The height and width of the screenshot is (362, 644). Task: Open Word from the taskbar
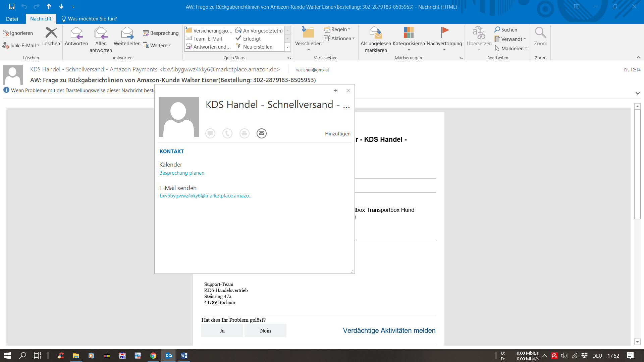pyautogui.click(x=184, y=356)
